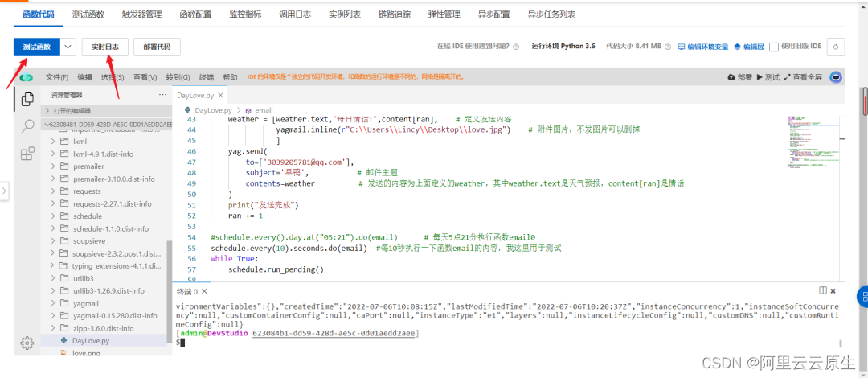868x378 pixels.
Task: Expand the left collapsed side panel arrow
Action: [4, 191]
